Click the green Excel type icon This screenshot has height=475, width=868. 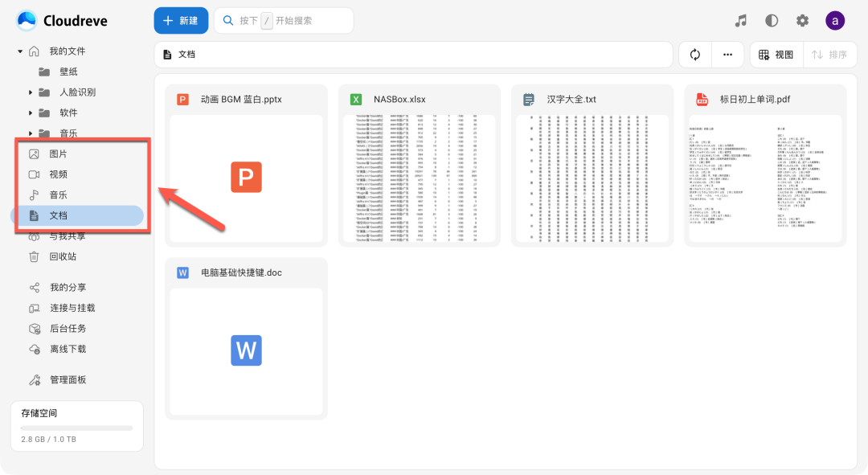356,100
